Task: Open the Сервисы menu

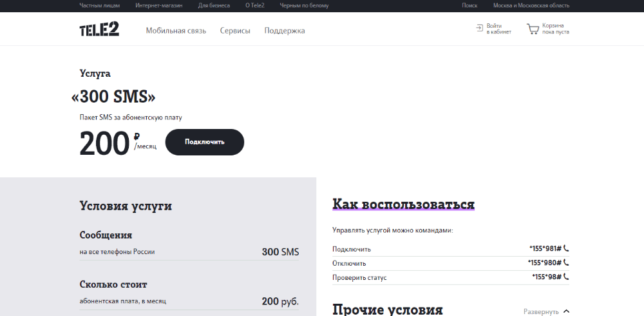Action: point(235,31)
